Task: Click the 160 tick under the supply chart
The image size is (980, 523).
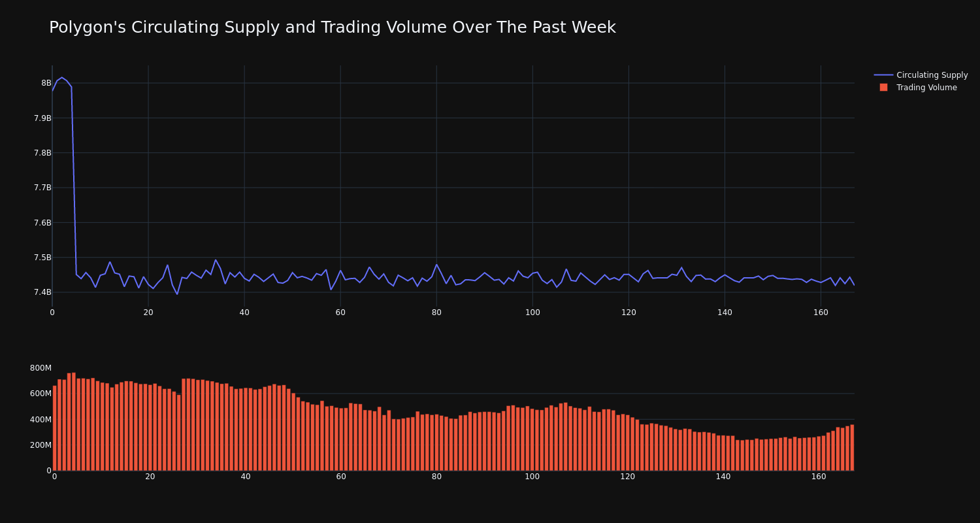Action: [821, 312]
